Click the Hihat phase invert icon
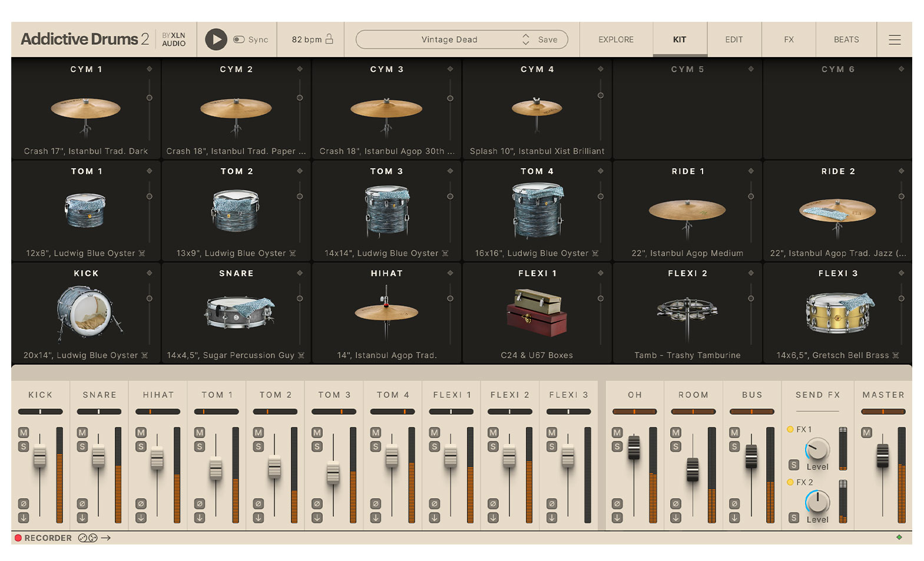This screenshot has height=561, width=924. (x=141, y=504)
